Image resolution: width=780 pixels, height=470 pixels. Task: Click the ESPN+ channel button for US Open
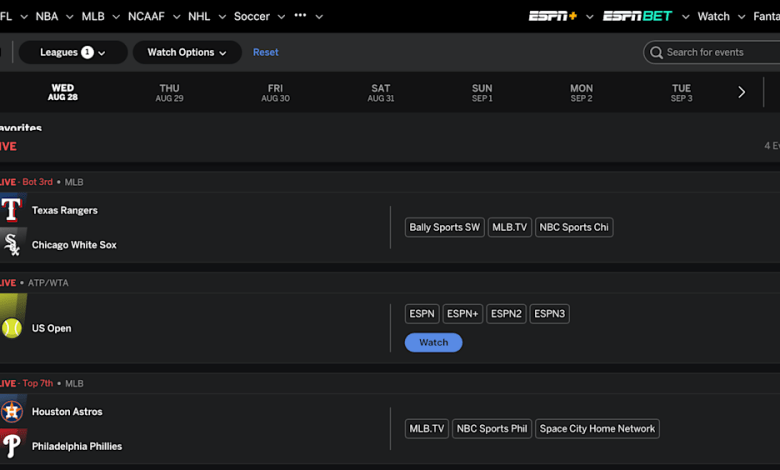pos(463,314)
